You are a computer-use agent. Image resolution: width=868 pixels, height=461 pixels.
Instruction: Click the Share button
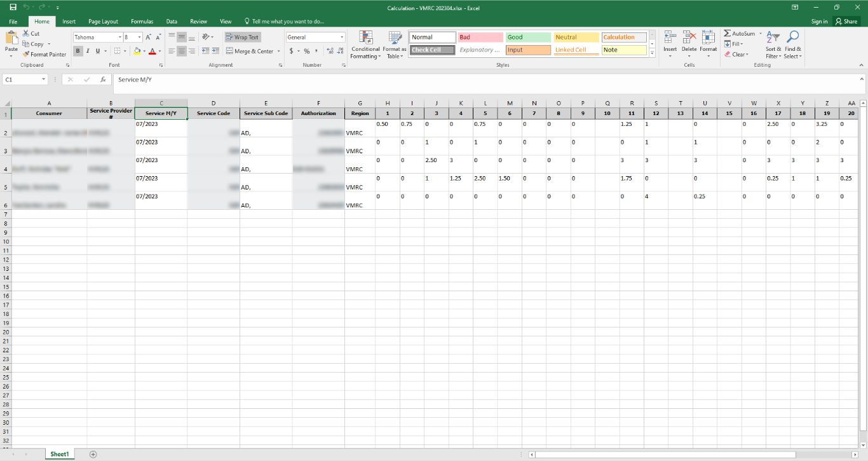tap(846, 22)
